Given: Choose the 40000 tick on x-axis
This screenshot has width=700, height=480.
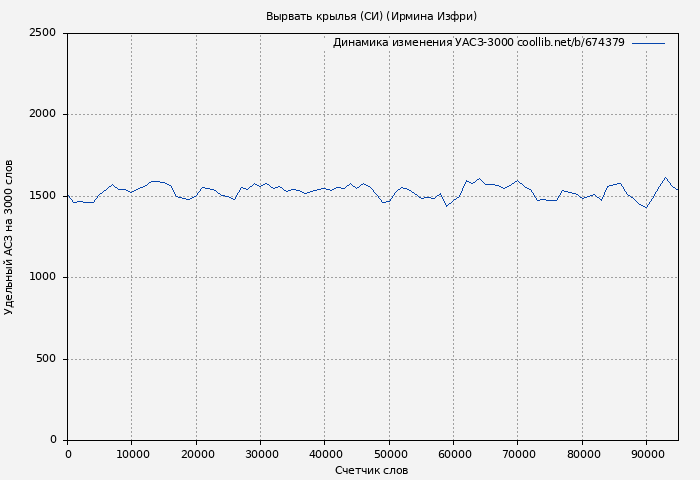Looking at the screenshot, I should (324, 454).
